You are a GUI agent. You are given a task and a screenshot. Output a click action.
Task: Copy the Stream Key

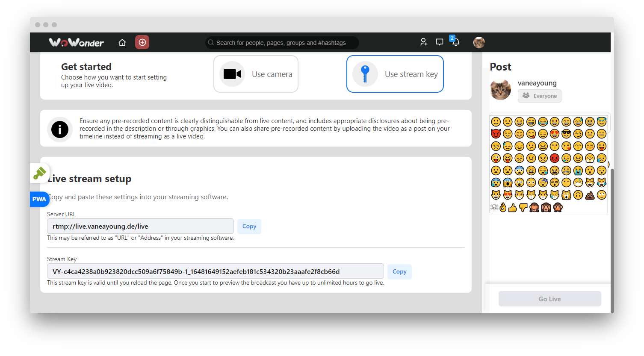pos(399,271)
